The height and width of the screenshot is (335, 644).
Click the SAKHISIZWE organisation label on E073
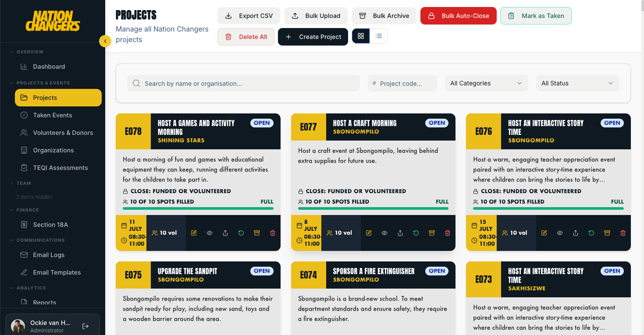[x=527, y=289]
